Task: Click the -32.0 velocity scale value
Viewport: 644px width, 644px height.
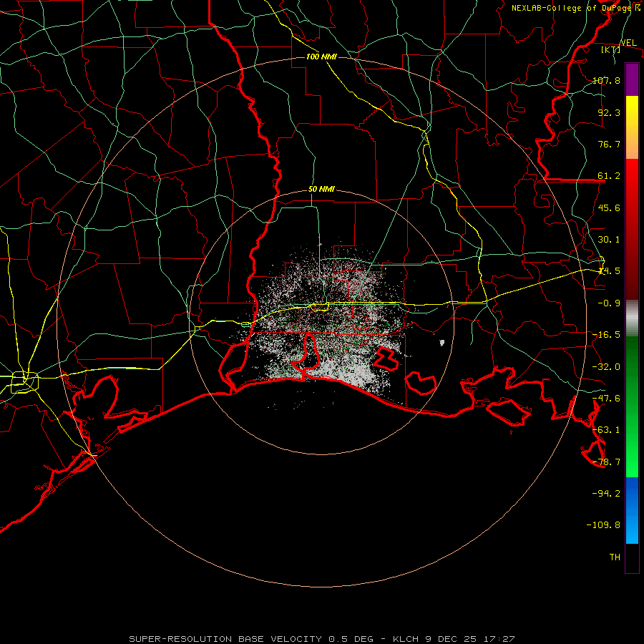Action: (x=606, y=367)
